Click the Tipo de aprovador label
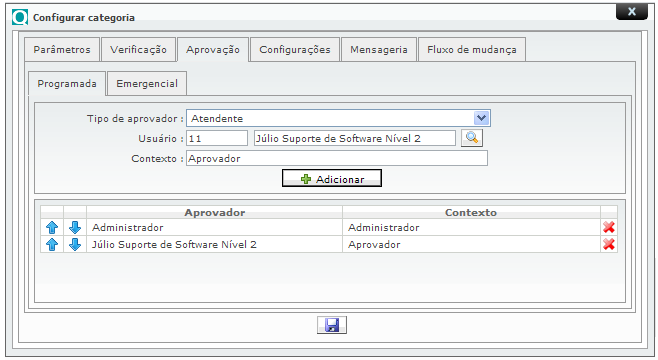This screenshot has height=360, width=658. pos(135,119)
